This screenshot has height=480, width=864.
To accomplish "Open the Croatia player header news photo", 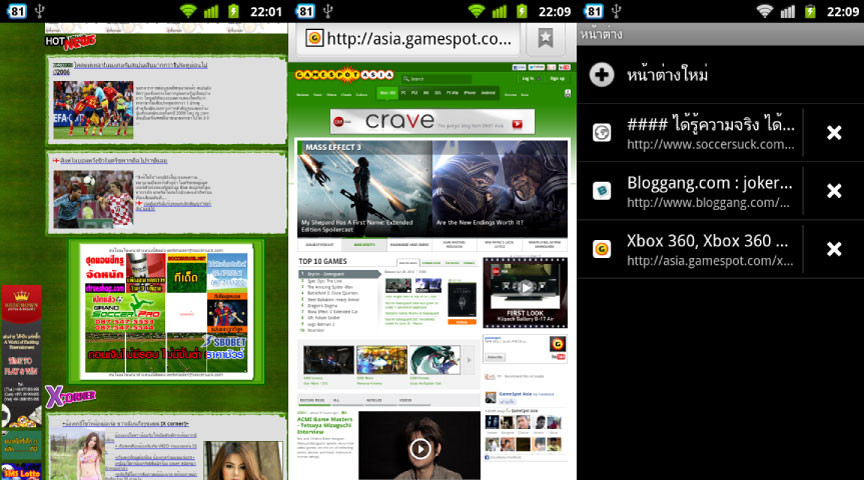I will click(x=93, y=199).
